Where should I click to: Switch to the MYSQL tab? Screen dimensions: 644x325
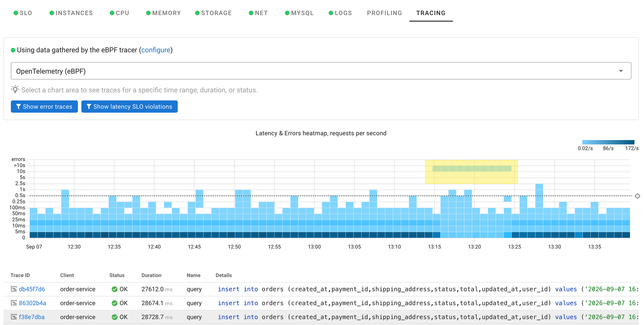click(299, 13)
